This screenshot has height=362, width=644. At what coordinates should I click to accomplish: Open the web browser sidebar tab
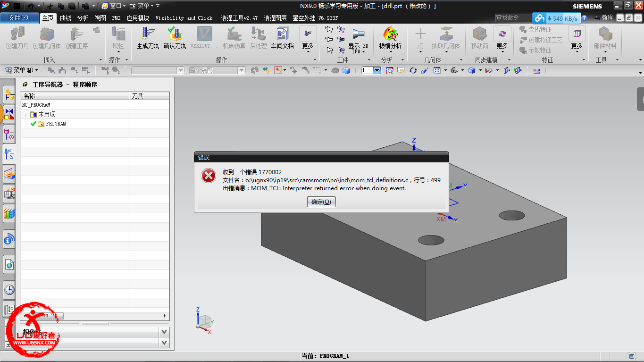pos(9,265)
